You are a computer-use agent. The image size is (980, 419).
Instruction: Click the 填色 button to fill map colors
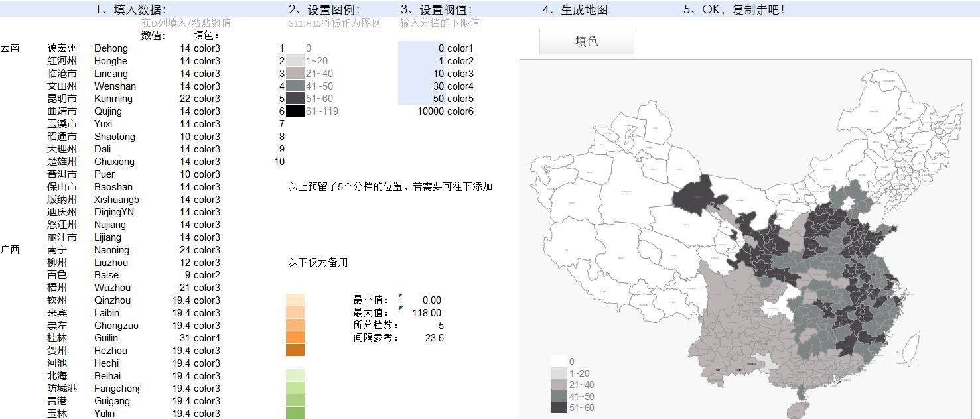click(x=587, y=41)
